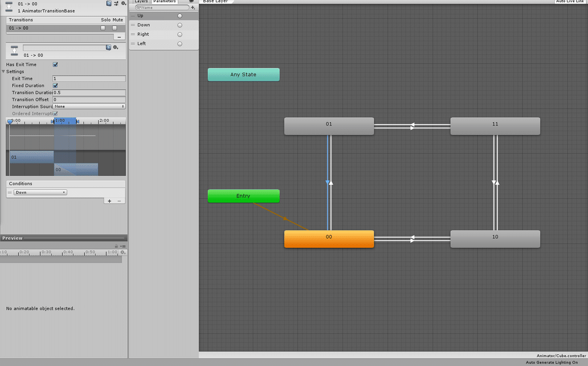The width and height of the screenshot is (588, 366).
Task: Open the Down condition parameter dropdown
Action: [x=40, y=192]
